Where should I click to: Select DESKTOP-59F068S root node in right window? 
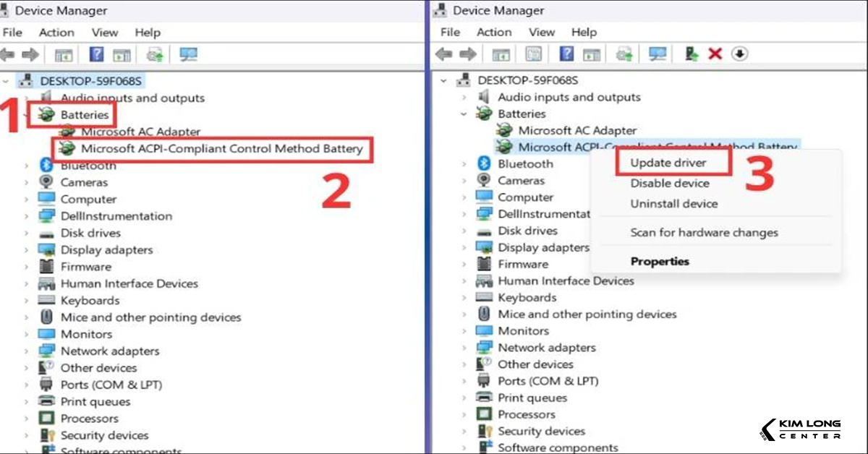pyautogui.click(x=527, y=80)
